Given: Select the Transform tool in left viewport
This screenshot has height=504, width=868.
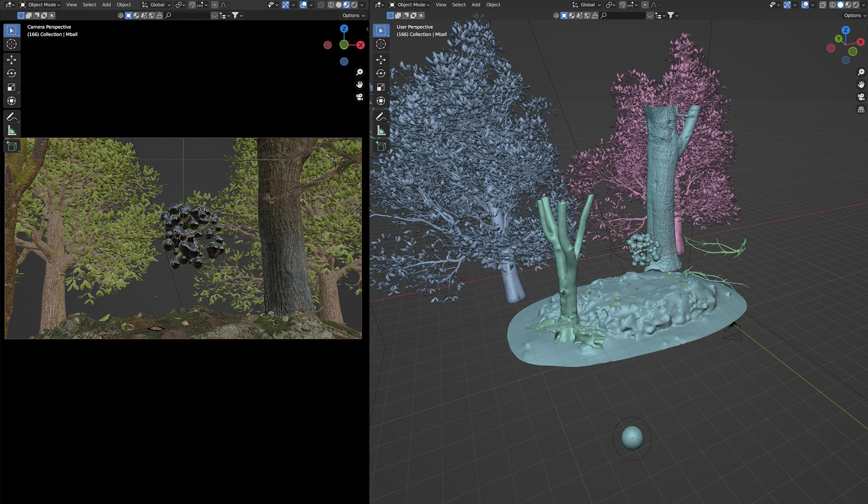Looking at the screenshot, I should click(x=12, y=101).
